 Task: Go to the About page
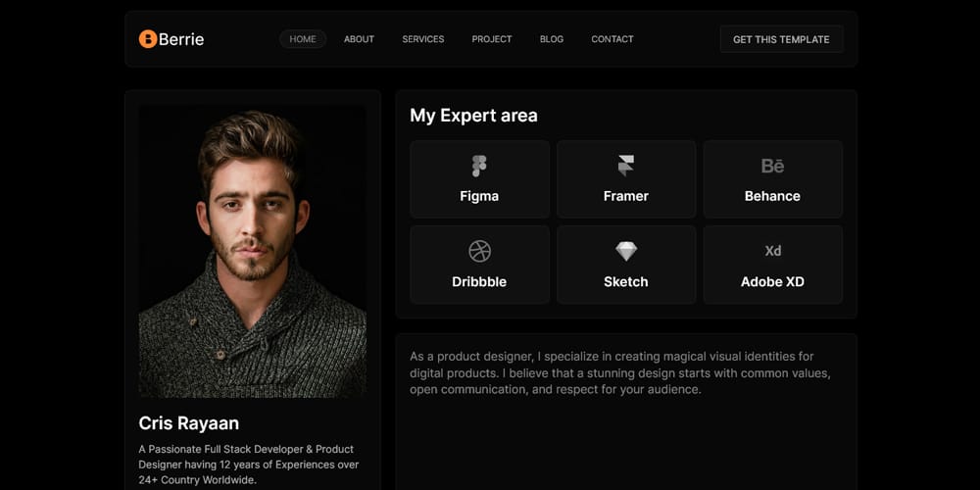359,39
